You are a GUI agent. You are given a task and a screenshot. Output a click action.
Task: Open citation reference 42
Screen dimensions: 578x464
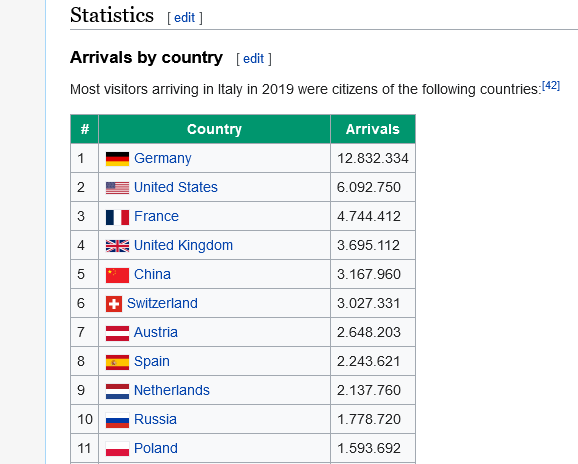pos(551,86)
